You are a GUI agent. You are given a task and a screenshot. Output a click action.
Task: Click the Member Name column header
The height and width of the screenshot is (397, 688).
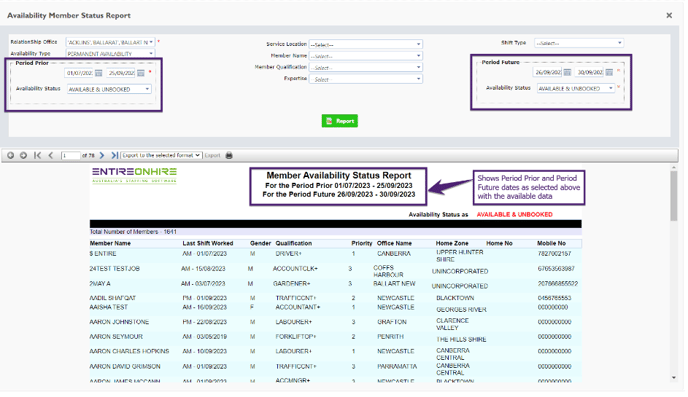[110, 243]
